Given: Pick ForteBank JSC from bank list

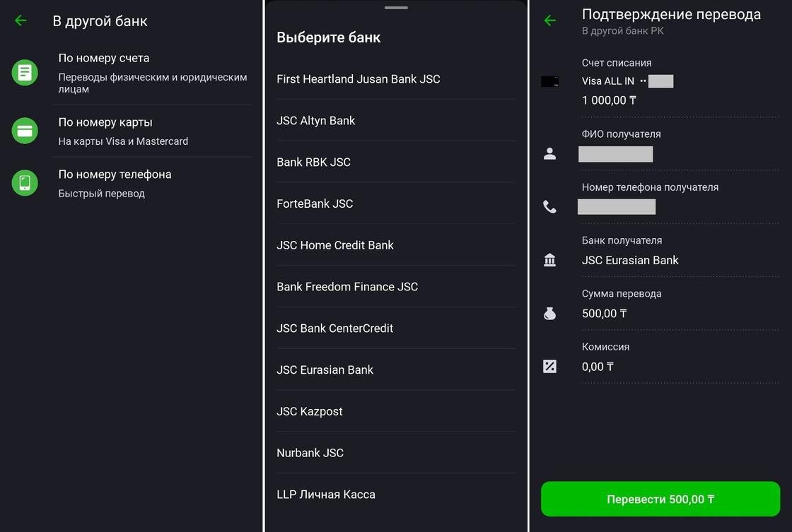Looking at the screenshot, I should (x=315, y=203).
